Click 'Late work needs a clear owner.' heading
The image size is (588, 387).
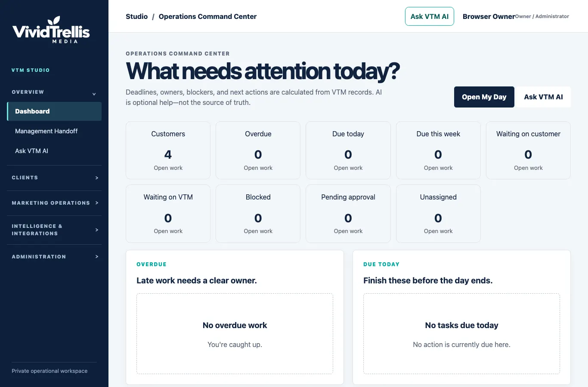coord(197,280)
